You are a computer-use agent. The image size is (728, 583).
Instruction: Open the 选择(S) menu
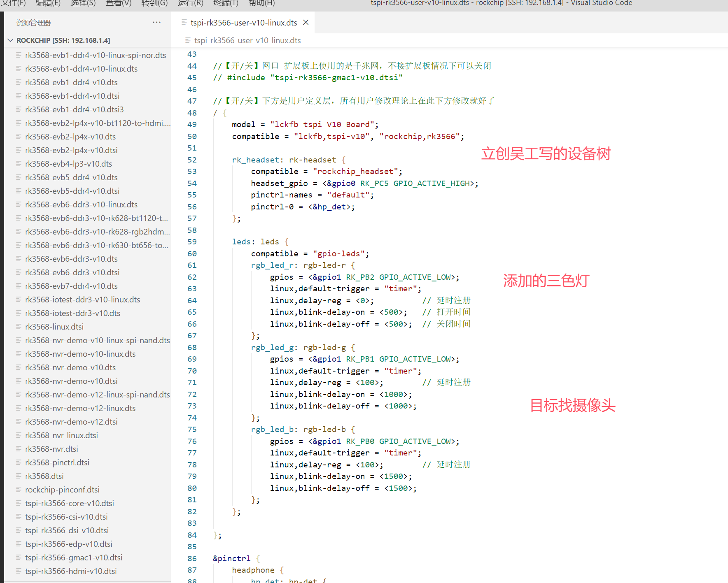point(83,3)
